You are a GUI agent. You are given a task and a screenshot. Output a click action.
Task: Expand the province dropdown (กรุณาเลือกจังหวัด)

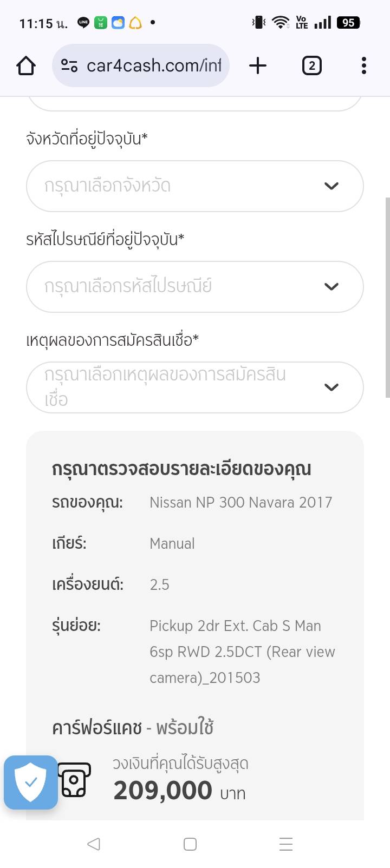pos(179,186)
